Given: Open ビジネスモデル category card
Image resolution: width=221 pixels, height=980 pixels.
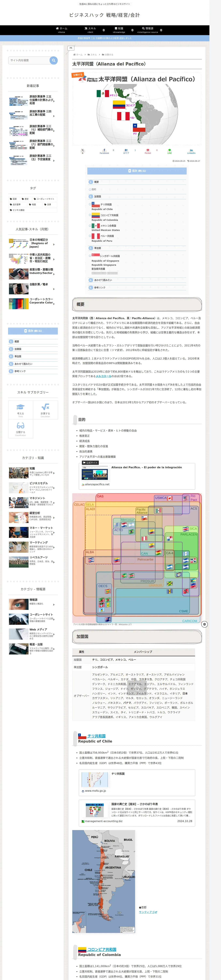Looking at the screenshot, I should click(x=33, y=488).
